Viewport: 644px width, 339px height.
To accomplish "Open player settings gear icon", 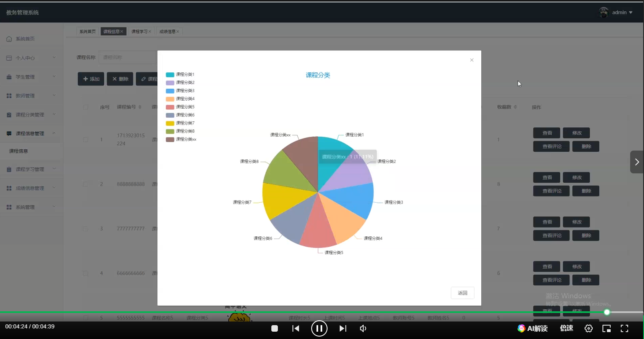I will [x=589, y=328].
